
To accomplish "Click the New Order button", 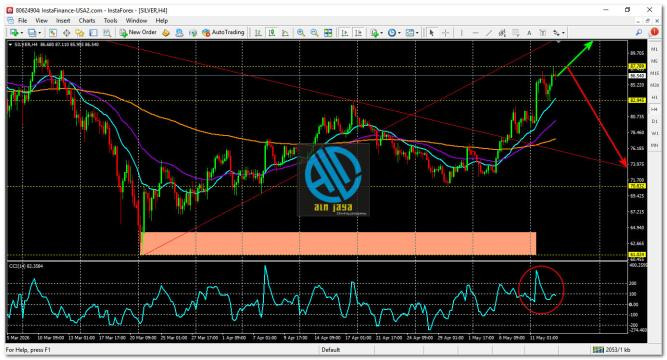I will (x=138, y=32).
